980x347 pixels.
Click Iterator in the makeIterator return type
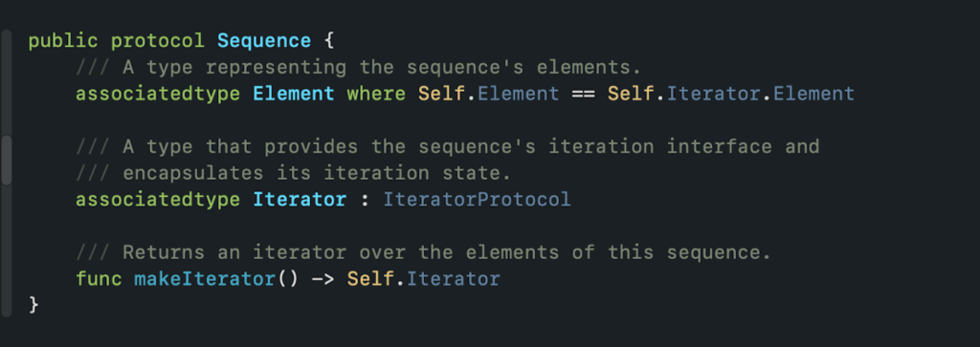[453, 278]
